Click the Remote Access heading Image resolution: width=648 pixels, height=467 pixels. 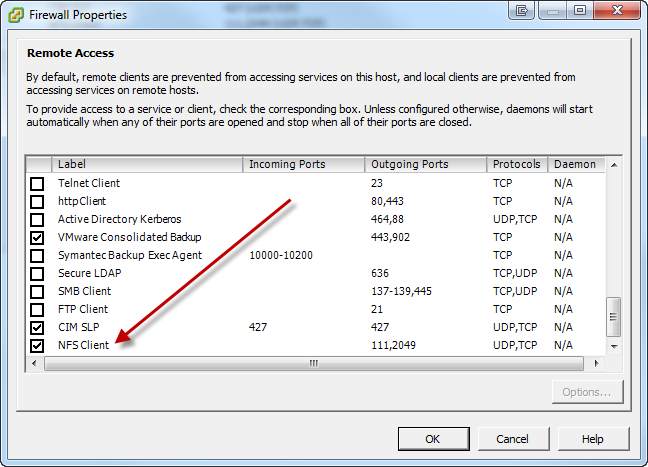tap(71, 53)
